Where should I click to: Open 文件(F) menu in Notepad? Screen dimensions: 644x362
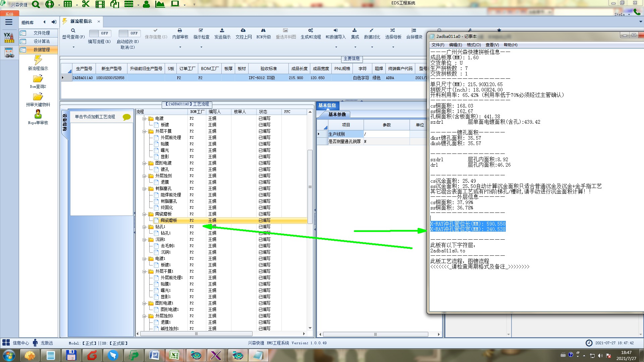pos(438,45)
